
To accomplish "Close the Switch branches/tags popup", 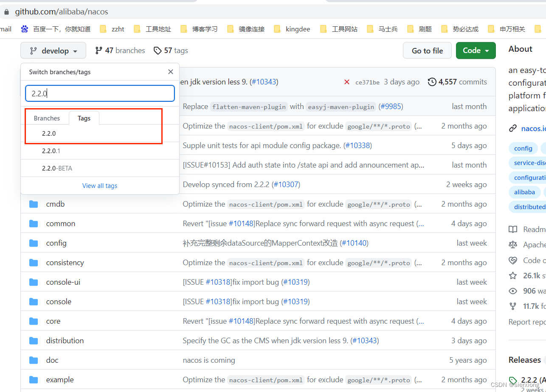I will point(171,72).
